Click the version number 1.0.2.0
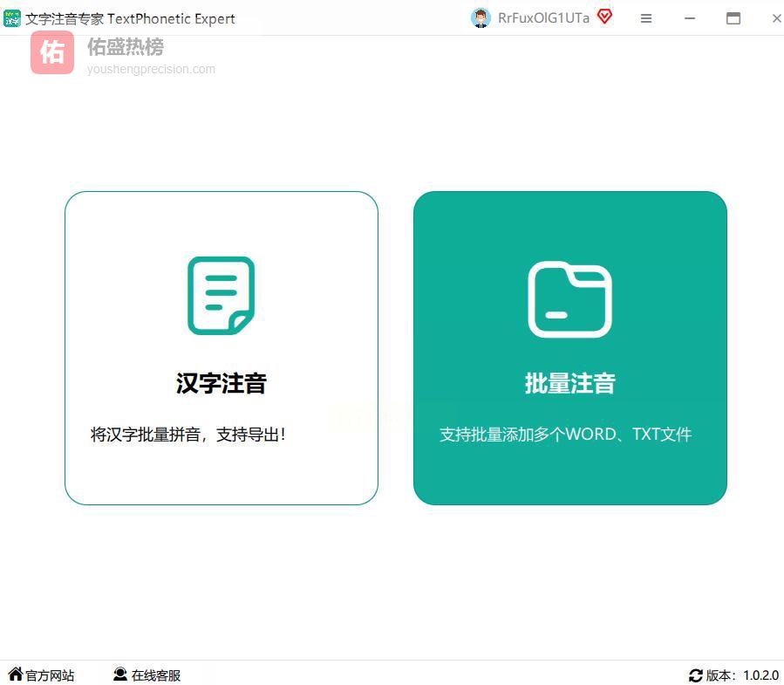The height and width of the screenshot is (685, 784). pyautogui.click(x=760, y=675)
